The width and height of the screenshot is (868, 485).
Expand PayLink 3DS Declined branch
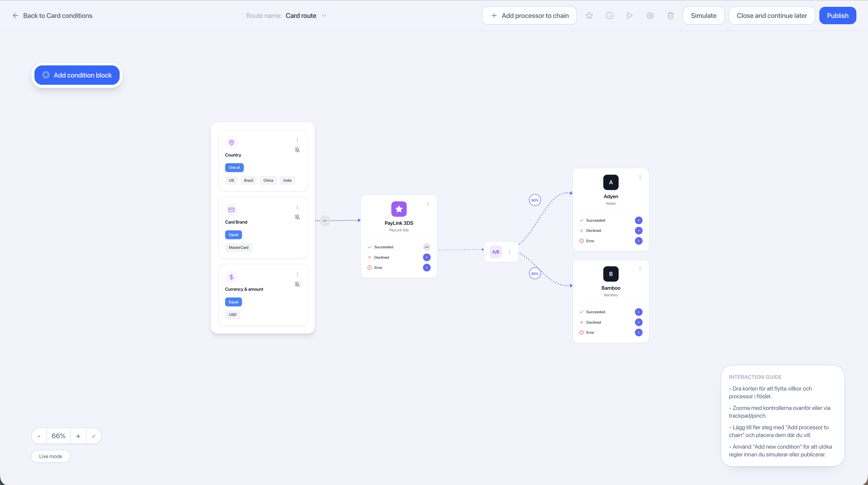pos(426,258)
